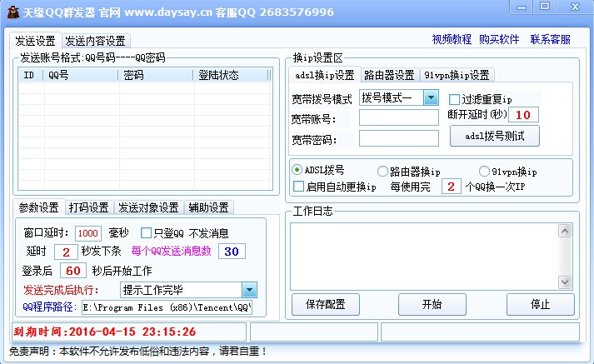Click the app logo icon in title bar

tap(12, 12)
